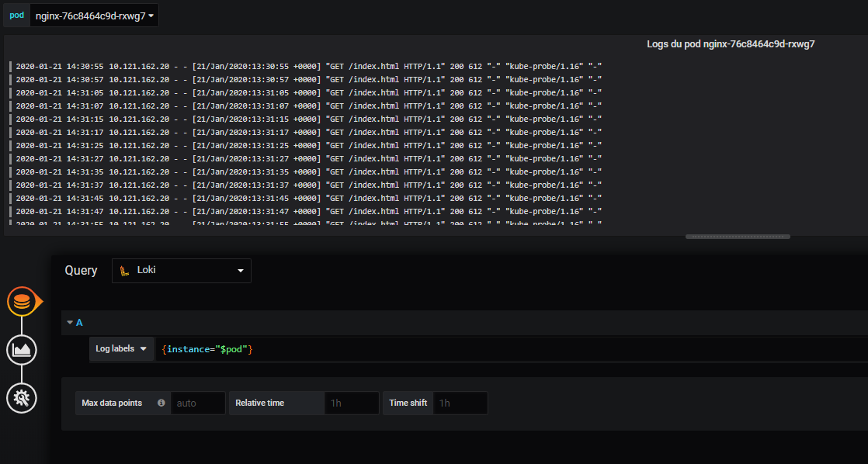Open the Log labels dropdown
Image resolution: width=868 pixels, height=464 pixels.
121,349
